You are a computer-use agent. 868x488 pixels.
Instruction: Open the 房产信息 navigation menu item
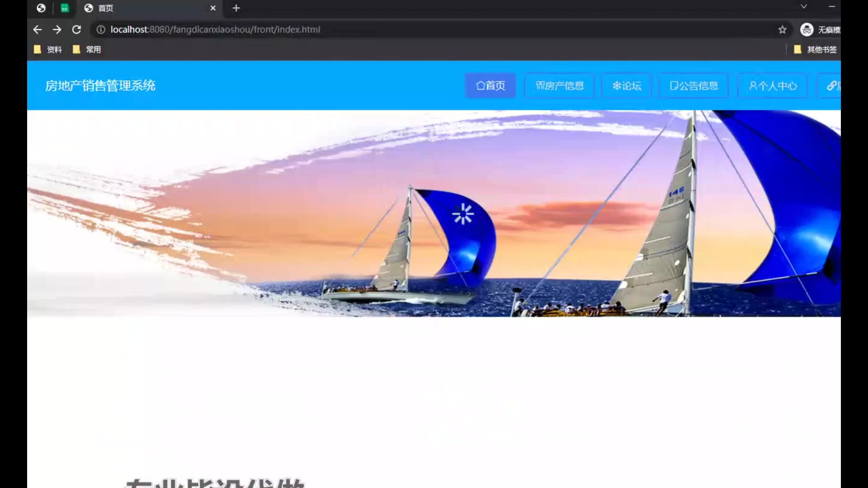pos(559,86)
